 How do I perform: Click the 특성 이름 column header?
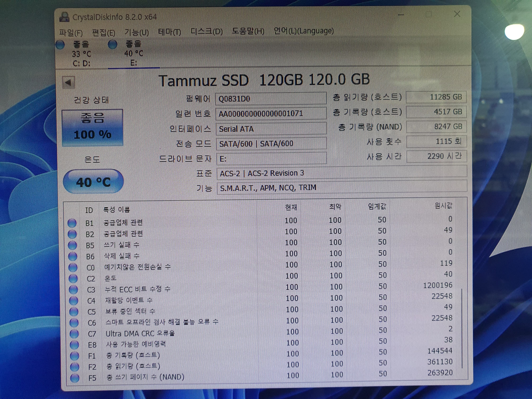tap(117, 210)
